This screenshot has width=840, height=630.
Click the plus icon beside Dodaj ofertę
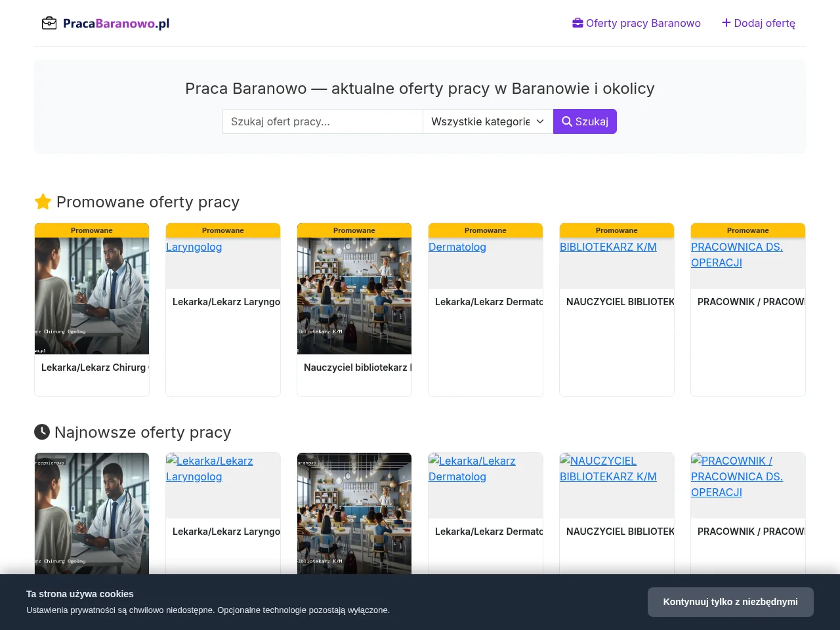tap(726, 23)
